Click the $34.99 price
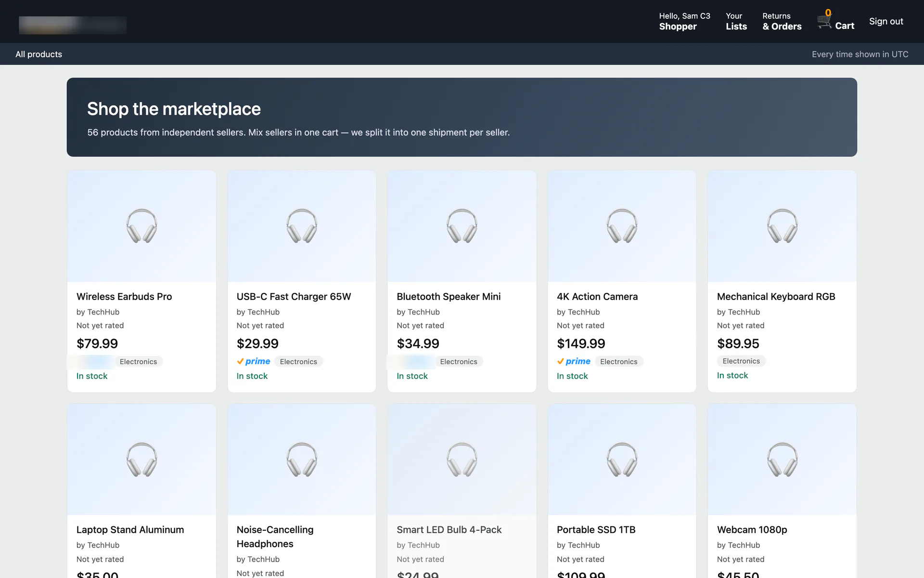Viewport: 924px width, 578px height. (418, 343)
